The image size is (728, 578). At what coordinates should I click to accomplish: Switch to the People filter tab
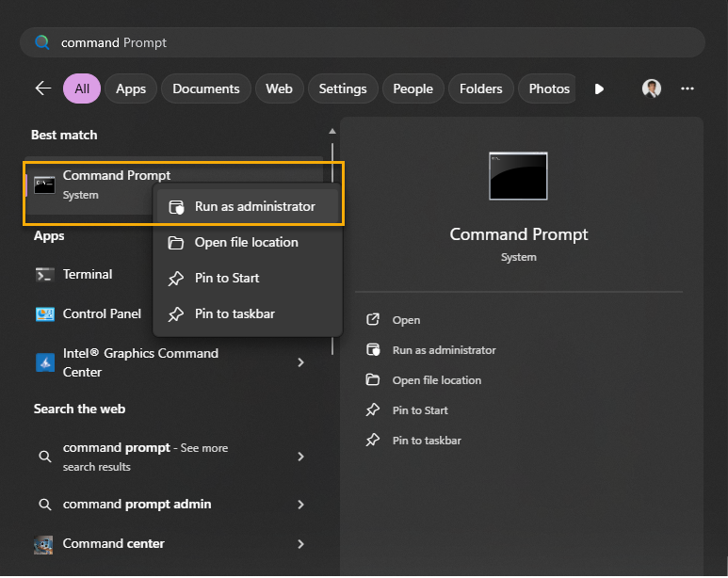(x=413, y=88)
